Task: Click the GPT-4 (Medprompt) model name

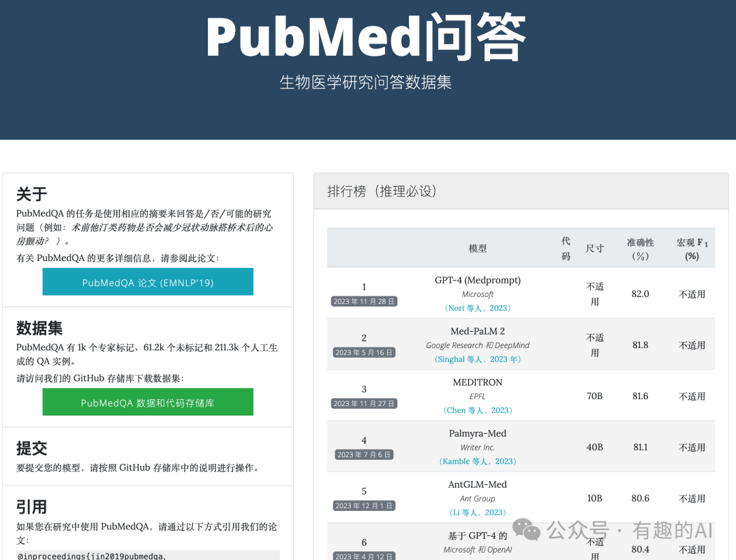Action: 477,280
